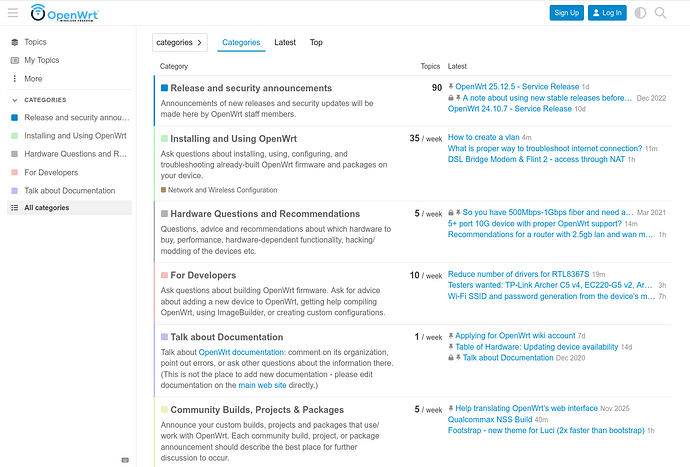Switch to the Latest tab

point(285,42)
